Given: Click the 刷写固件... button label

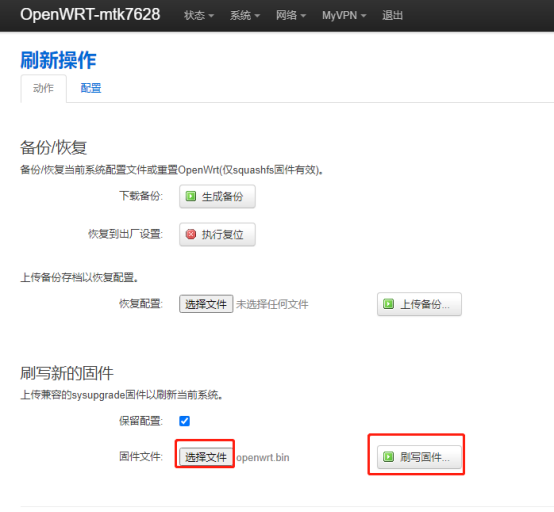Looking at the screenshot, I should tap(425, 457).
